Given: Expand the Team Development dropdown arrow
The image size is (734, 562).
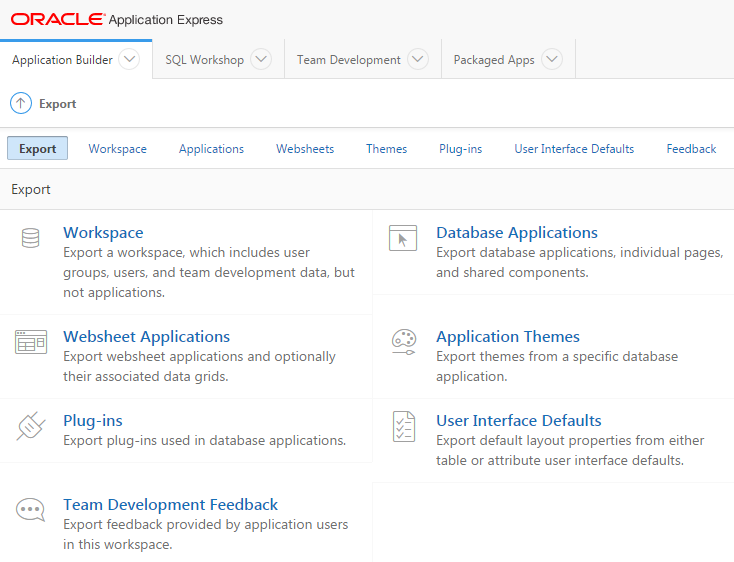Looking at the screenshot, I should click(x=418, y=59).
